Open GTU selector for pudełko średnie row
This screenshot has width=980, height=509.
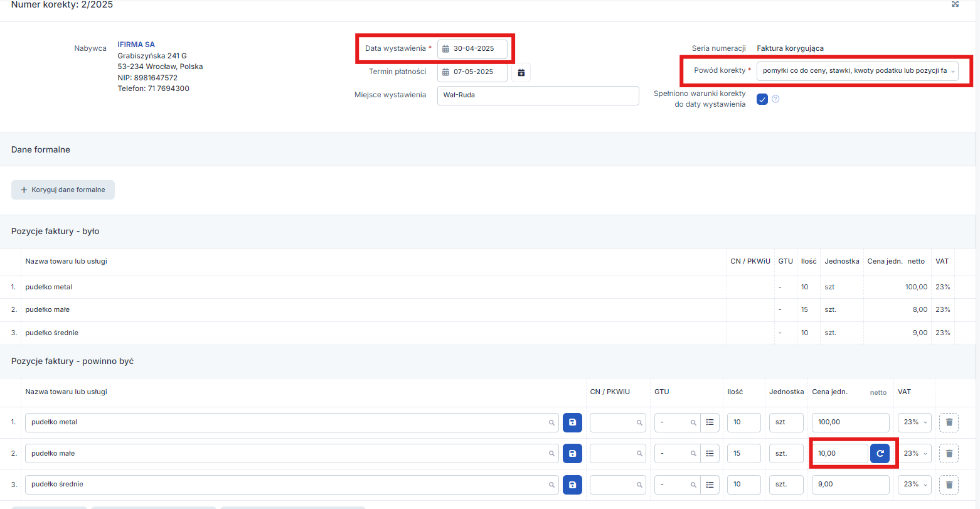click(x=678, y=485)
